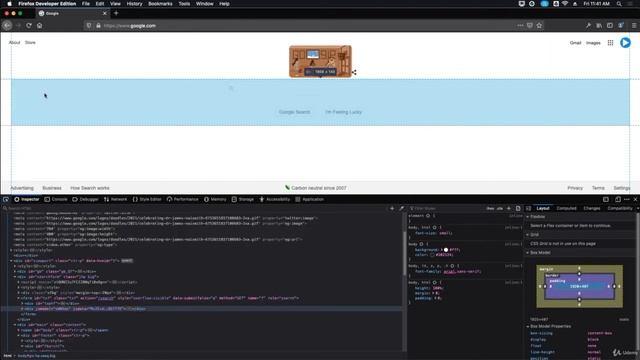
Task: Switch to the Inspector tab
Action: pyautogui.click(x=27, y=200)
